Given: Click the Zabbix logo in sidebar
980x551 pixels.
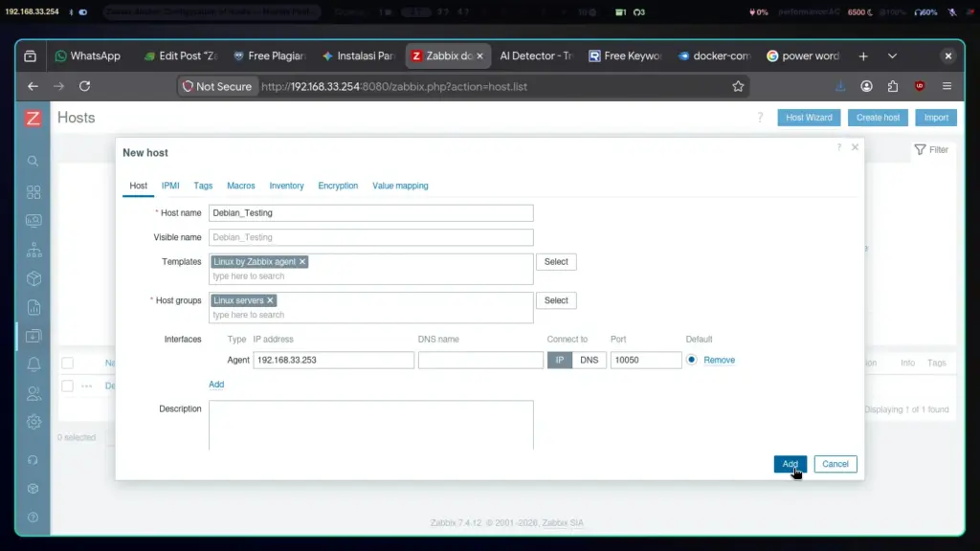Looking at the screenshot, I should point(33,118).
